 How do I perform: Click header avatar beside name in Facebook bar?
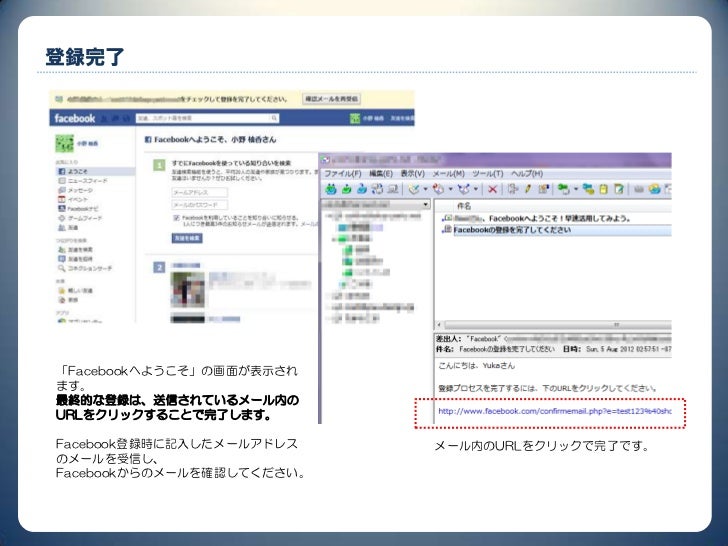tap(355, 118)
